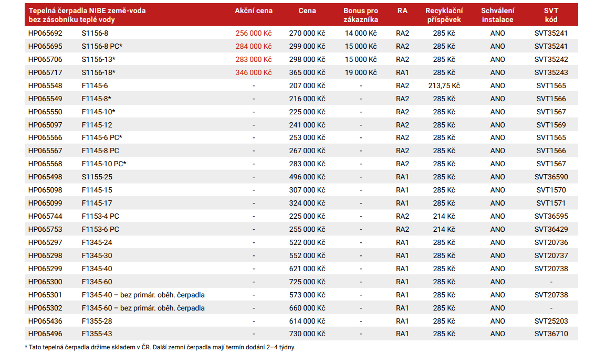
Task: Select the price 496 000 Kč
Action: point(307,177)
